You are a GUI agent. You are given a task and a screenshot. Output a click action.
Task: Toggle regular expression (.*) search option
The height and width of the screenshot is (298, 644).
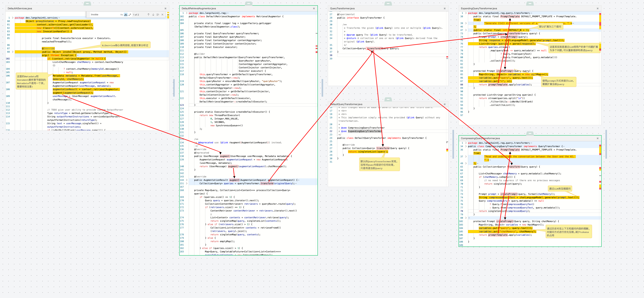[130, 15]
